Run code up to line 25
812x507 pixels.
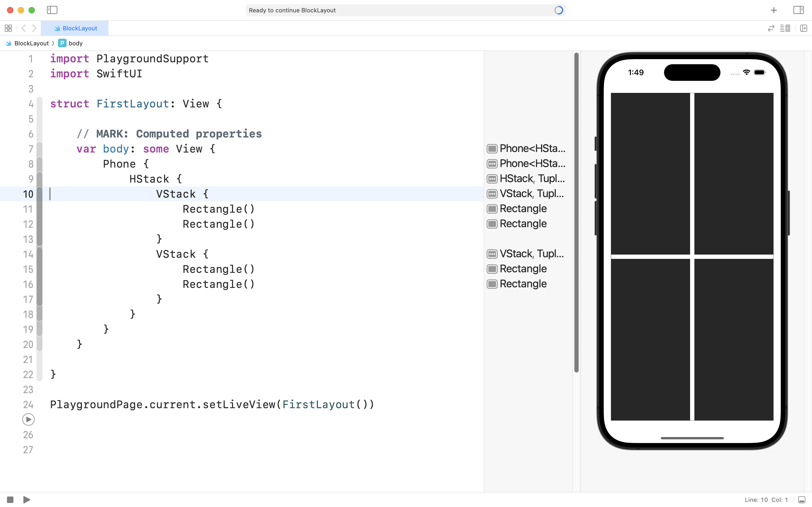(28, 419)
